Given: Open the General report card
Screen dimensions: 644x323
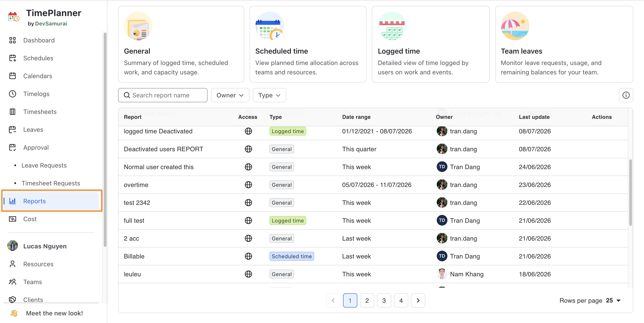Looking at the screenshot, I should (181, 44).
